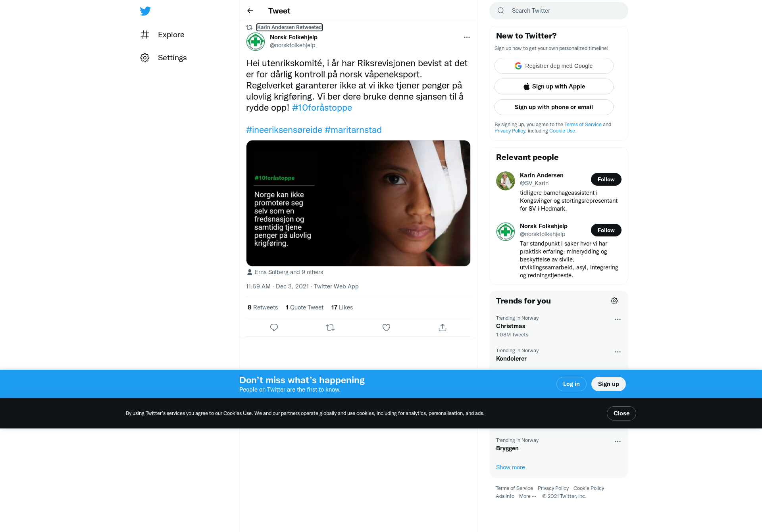The height and width of the screenshot is (532, 762).
Task: Go back using the arrow icon
Action: coord(250,11)
